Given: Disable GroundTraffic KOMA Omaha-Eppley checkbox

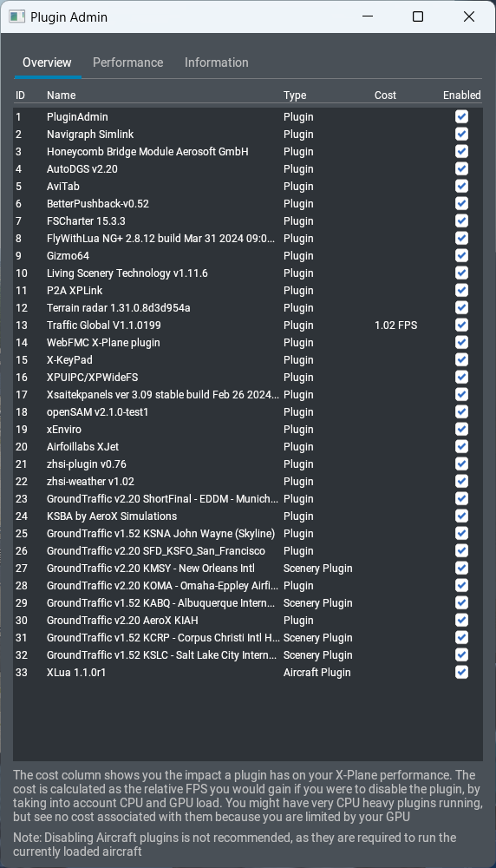Looking at the screenshot, I should (461, 586).
